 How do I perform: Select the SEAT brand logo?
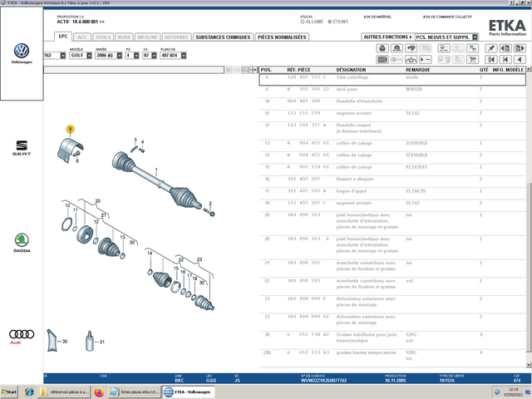[22, 148]
